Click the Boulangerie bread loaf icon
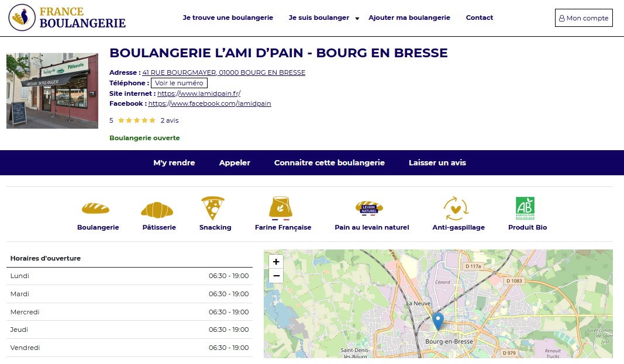Screen dimensions: 624x364 (x=95, y=209)
